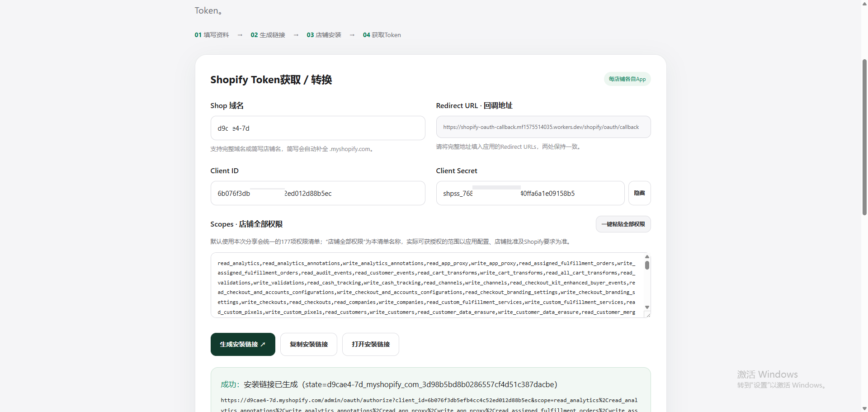Focus the Shop 域名 input field

coord(318,128)
